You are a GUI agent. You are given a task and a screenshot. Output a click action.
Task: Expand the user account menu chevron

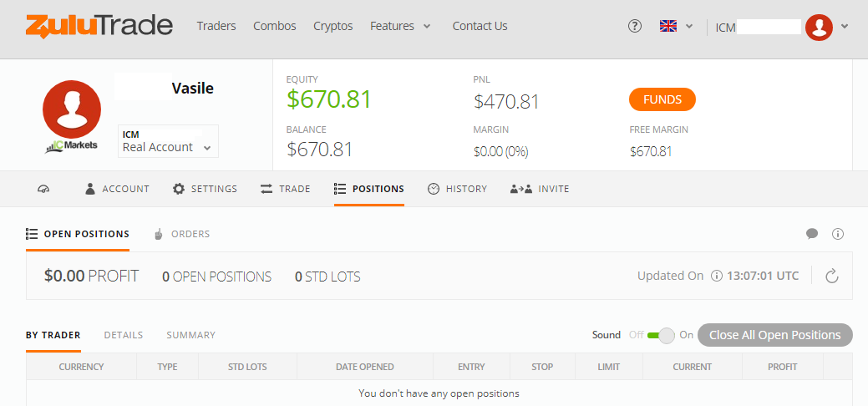pyautogui.click(x=845, y=26)
